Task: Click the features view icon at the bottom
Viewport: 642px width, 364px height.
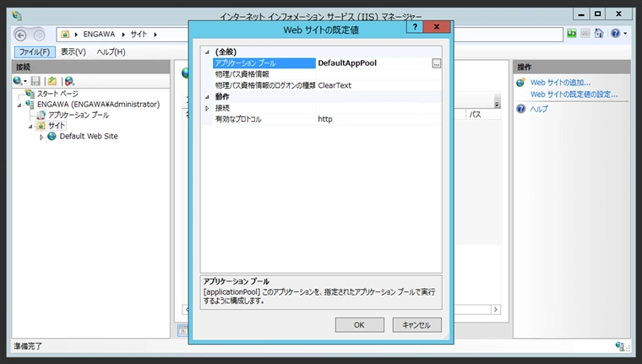Action: (x=182, y=330)
